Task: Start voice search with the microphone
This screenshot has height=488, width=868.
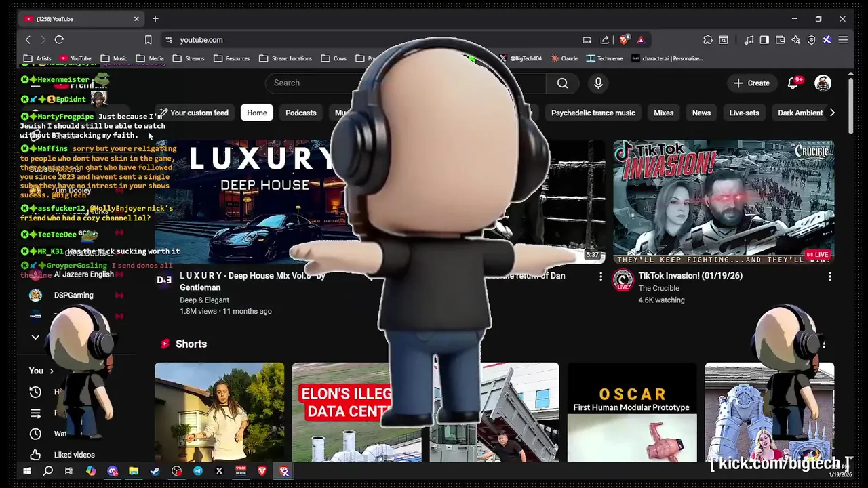Action: (598, 83)
